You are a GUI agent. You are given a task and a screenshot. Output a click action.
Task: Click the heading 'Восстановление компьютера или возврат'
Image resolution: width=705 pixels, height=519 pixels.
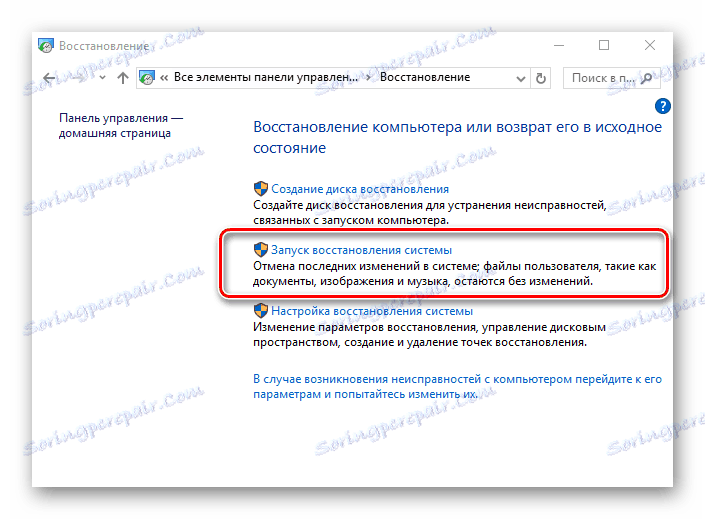(x=457, y=137)
